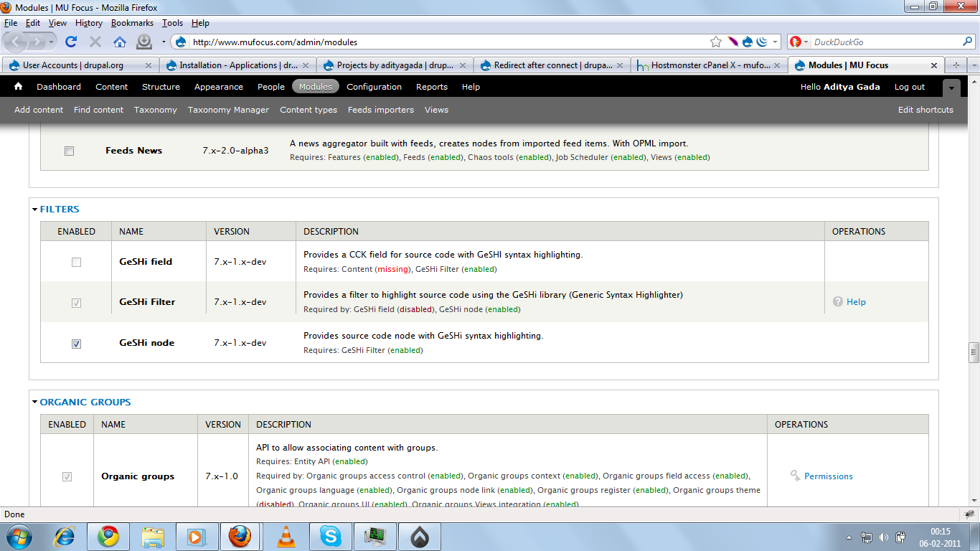Click the Help question mark icon for GeSHi Filter
The height and width of the screenshot is (551, 980).
[x=837, y=302]
